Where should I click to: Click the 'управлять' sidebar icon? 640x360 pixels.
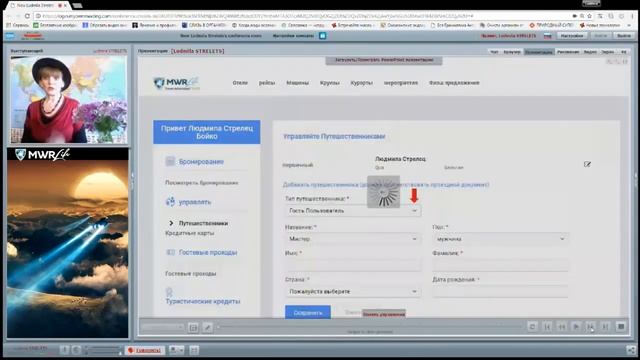click(170, 202)
